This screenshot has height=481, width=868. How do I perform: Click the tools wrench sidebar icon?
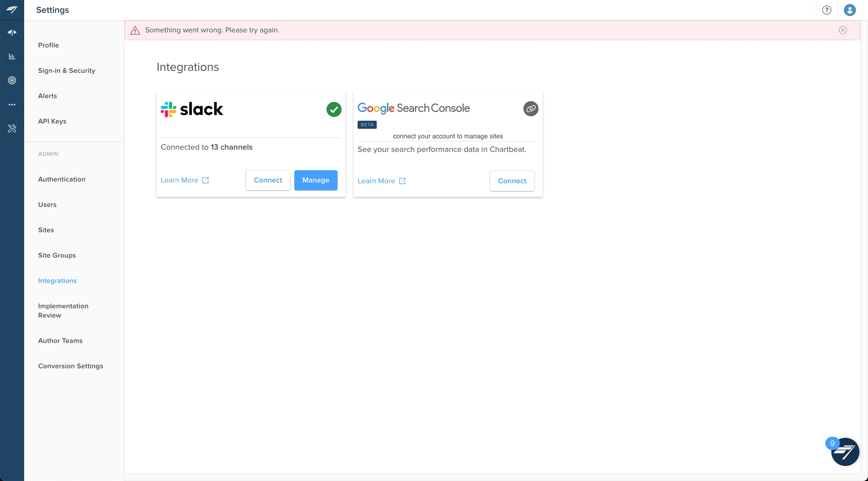(12, 129)
